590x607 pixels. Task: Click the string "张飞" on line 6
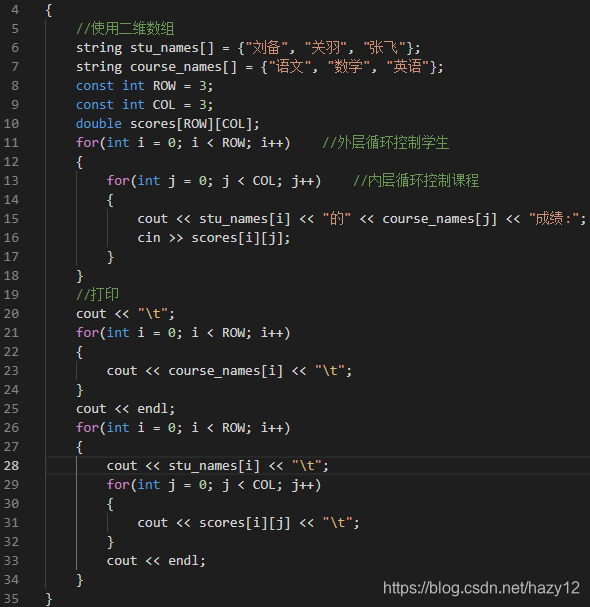pyautogui.click(x=384, y=48)
